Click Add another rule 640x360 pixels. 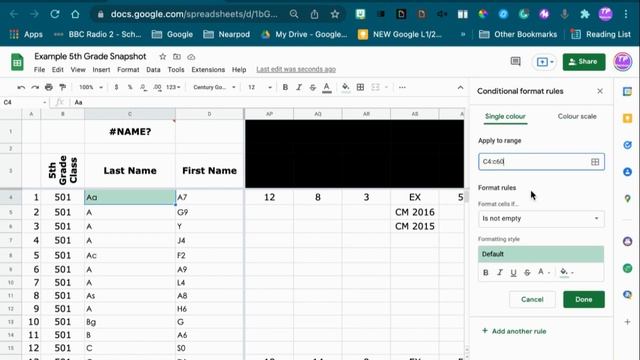[x=514, y=331]
